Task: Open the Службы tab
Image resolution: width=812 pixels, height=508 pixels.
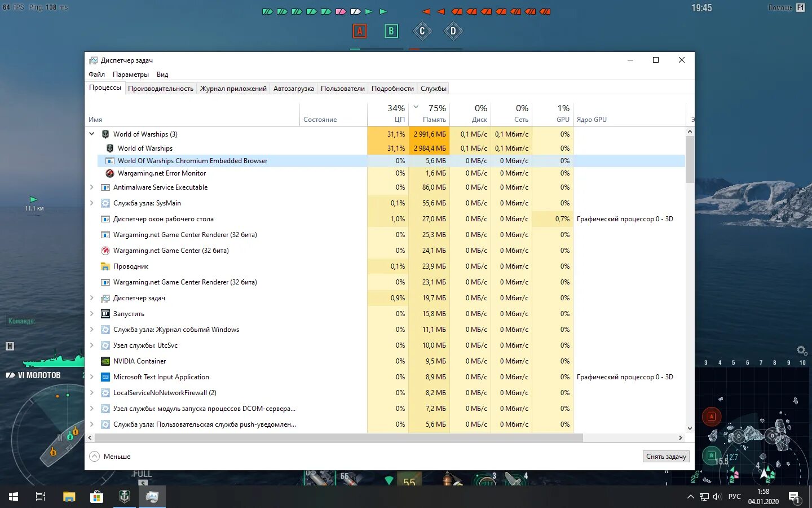Action: (434, 89)
